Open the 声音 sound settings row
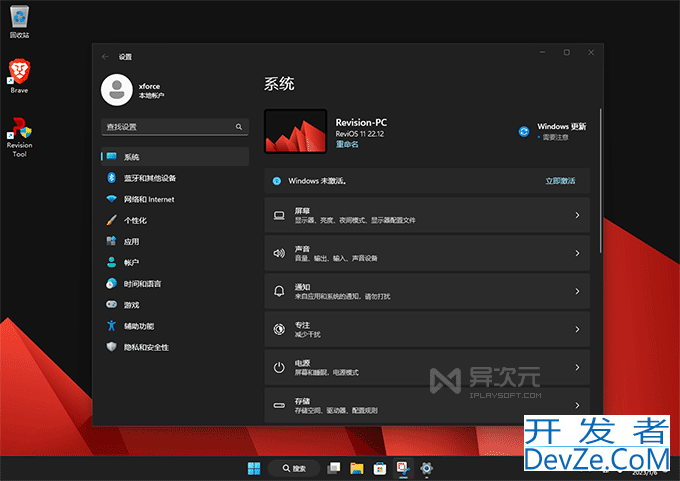The height and width of the screenshot is (481, 680). (427, 253)
